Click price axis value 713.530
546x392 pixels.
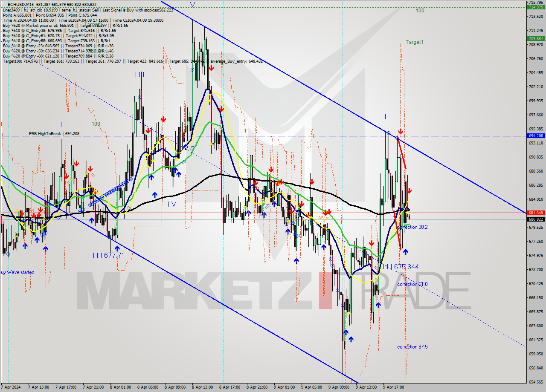[536, 16]
